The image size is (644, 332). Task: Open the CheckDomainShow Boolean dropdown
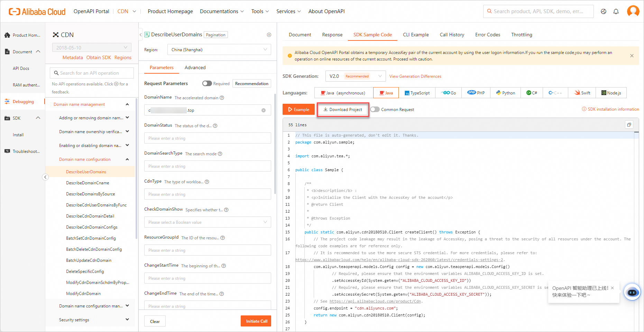tap(208, 222)
